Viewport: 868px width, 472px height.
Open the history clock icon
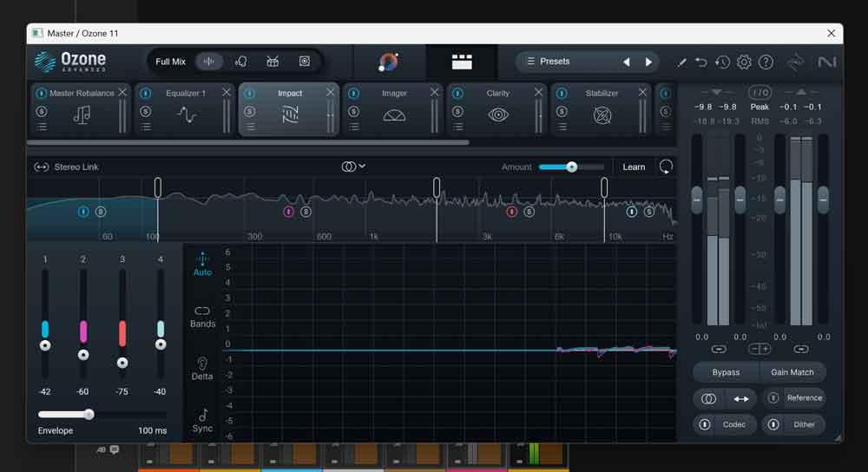(x=722, y=62)
